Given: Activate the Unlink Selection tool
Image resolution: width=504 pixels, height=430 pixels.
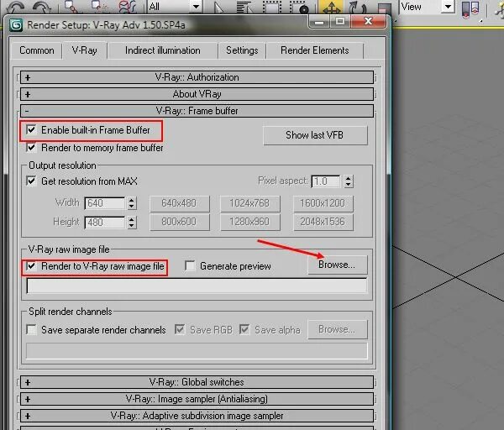Looking at the screenshot, I should tap(100, 7).
